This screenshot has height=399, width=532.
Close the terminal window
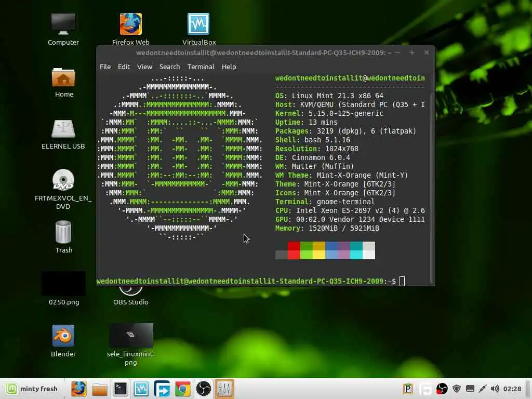427,52
